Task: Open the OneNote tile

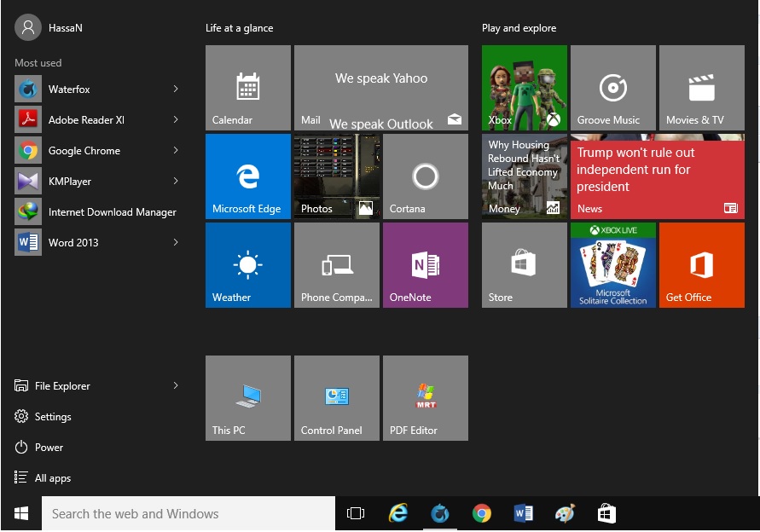Action: click(x=425, y=265)
